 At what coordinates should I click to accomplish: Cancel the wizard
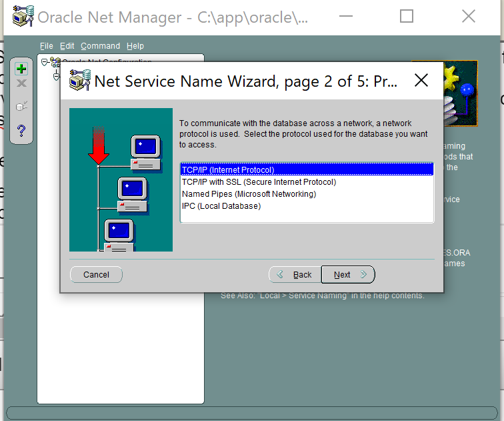[x=96, y=275]
